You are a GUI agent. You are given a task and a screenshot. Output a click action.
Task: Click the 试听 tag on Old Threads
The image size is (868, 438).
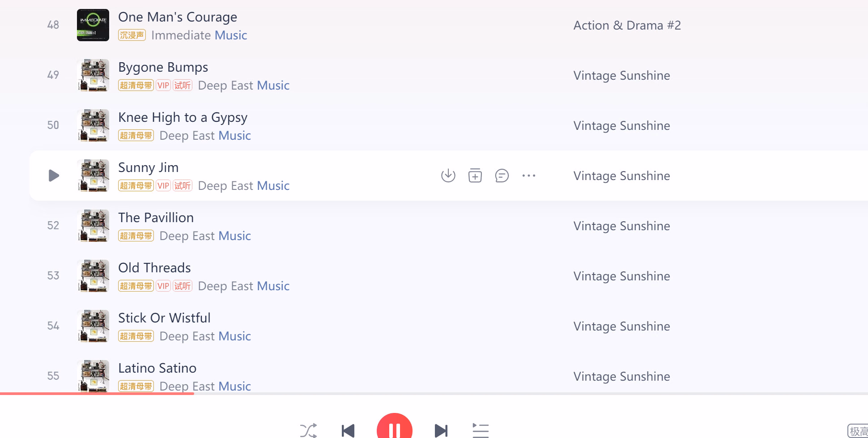183,286
